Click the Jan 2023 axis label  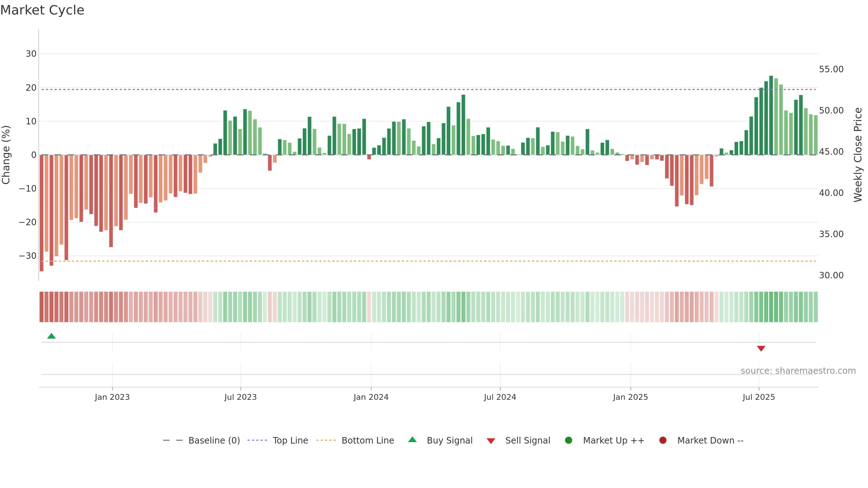pyautogui.click(x=112, y=397)
